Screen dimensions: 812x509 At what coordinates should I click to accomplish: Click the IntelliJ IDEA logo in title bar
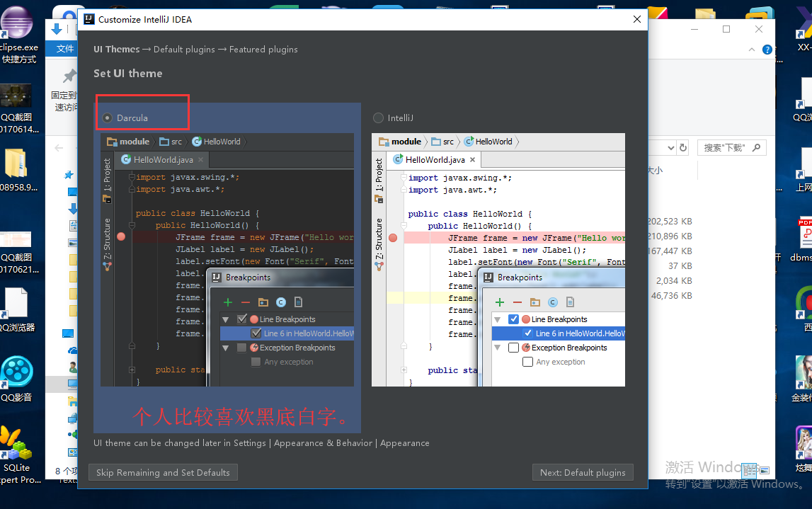click(x=89, y=19)
